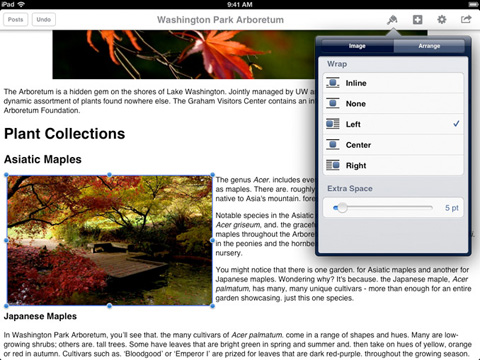This screenshot has width=480, height=360.
Task: Click the Center wrap icon
Action: click(333, 145)
